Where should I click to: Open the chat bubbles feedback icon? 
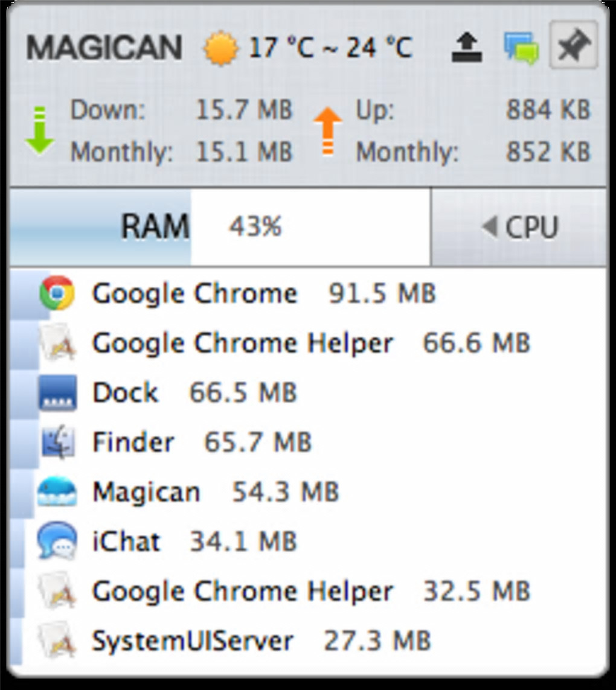(x=521, y=48)
